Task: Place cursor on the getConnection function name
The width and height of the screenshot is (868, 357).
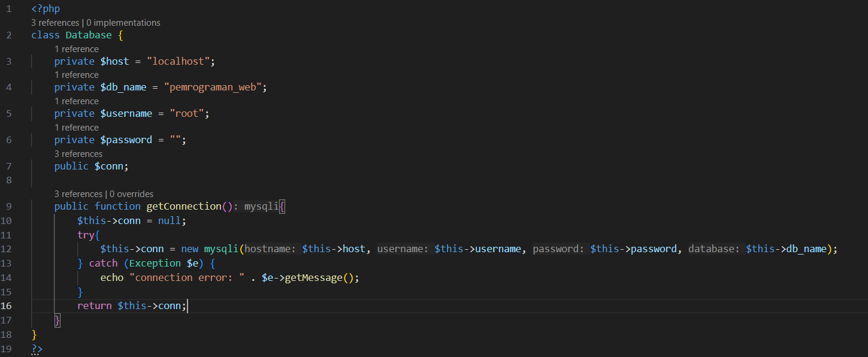Action: point(183,206)
